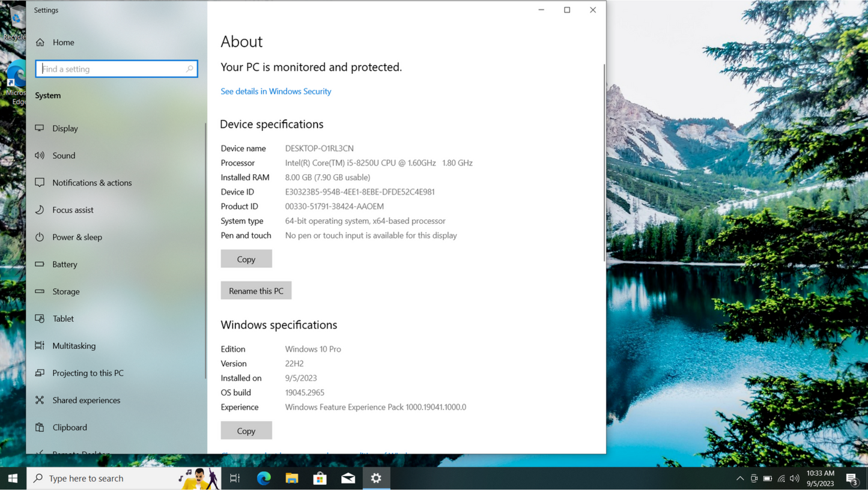Viewport: 868px width, 490px height.
Task: Open Display settings from the sidebar
Action: [64, 128]
